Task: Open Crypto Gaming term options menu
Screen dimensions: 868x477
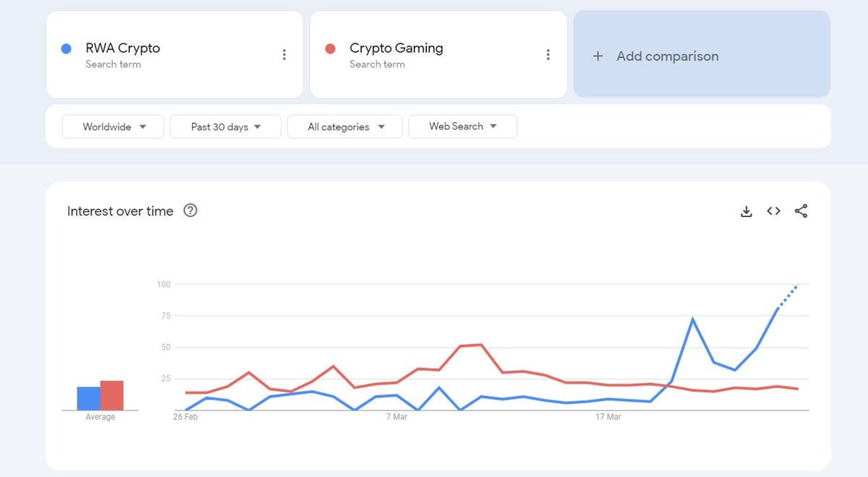Action: 548,54
